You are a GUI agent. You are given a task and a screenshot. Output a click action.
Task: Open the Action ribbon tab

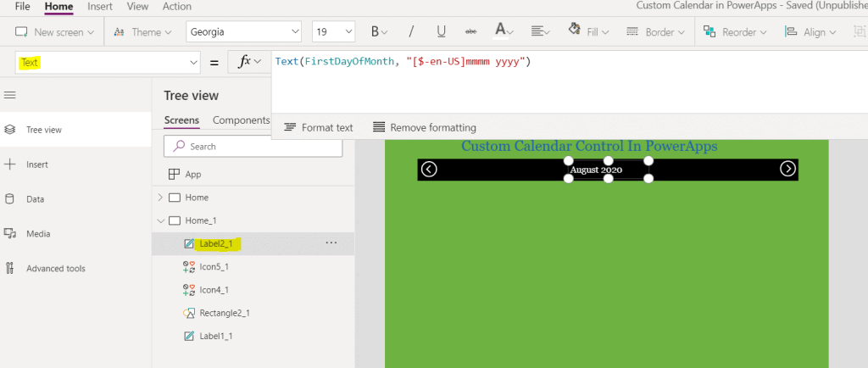pyautogui.click(x=177, y=7)
